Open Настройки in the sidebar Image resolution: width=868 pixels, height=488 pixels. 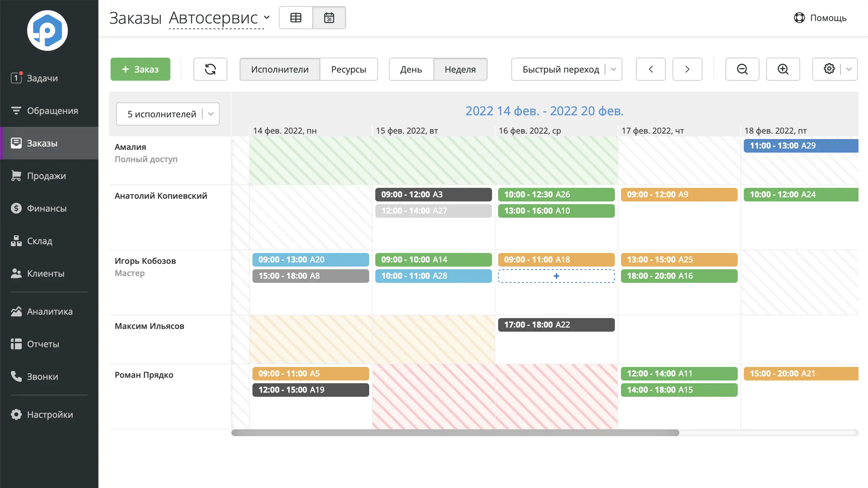[49, 414]
